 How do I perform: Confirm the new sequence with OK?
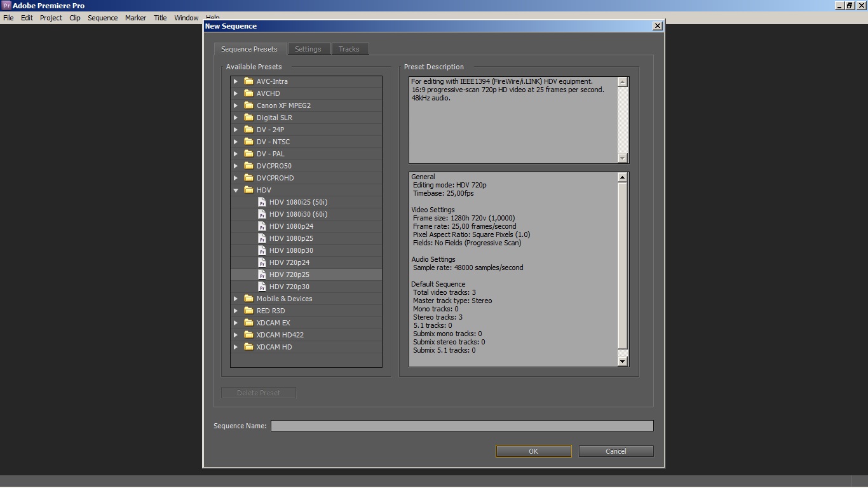(533, 451)
